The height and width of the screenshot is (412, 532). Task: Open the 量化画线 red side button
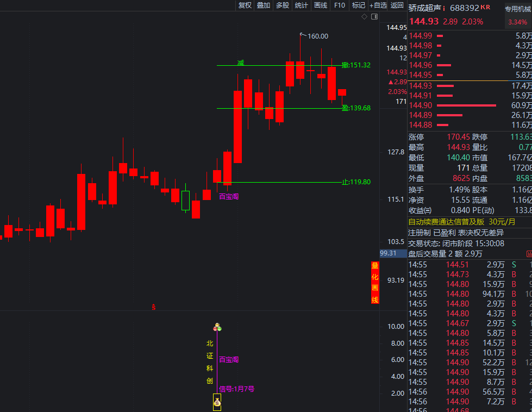pos(374,283)
